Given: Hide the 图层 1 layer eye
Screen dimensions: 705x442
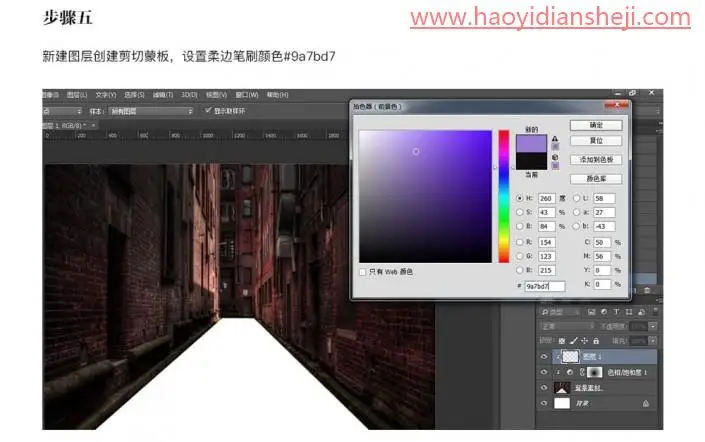Looking at the screenshot, I should (x=544, y=357).
